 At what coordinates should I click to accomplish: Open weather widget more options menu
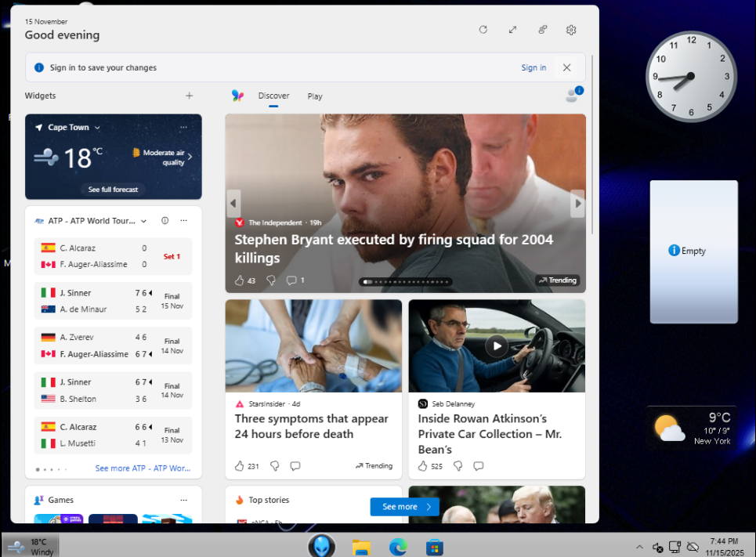coord(183,128)
